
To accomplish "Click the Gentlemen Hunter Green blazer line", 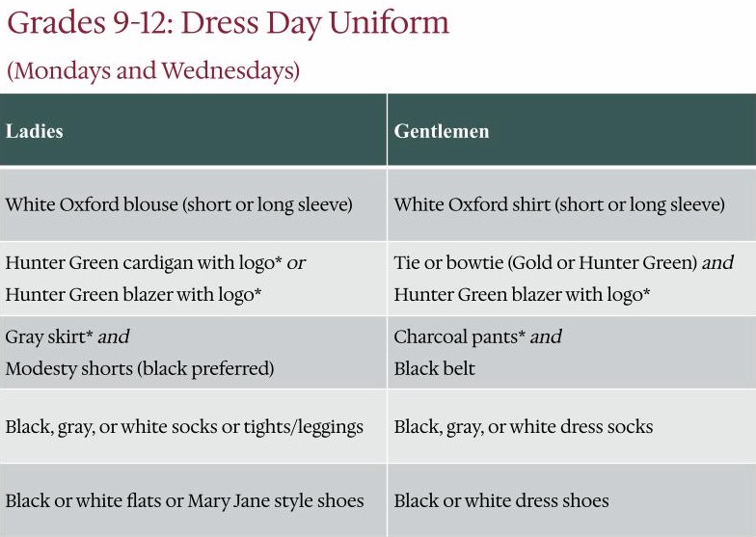I will [523, 295].
